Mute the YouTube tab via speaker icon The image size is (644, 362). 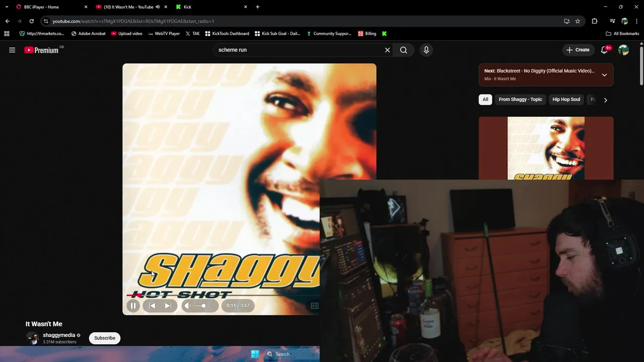[158, 7]
